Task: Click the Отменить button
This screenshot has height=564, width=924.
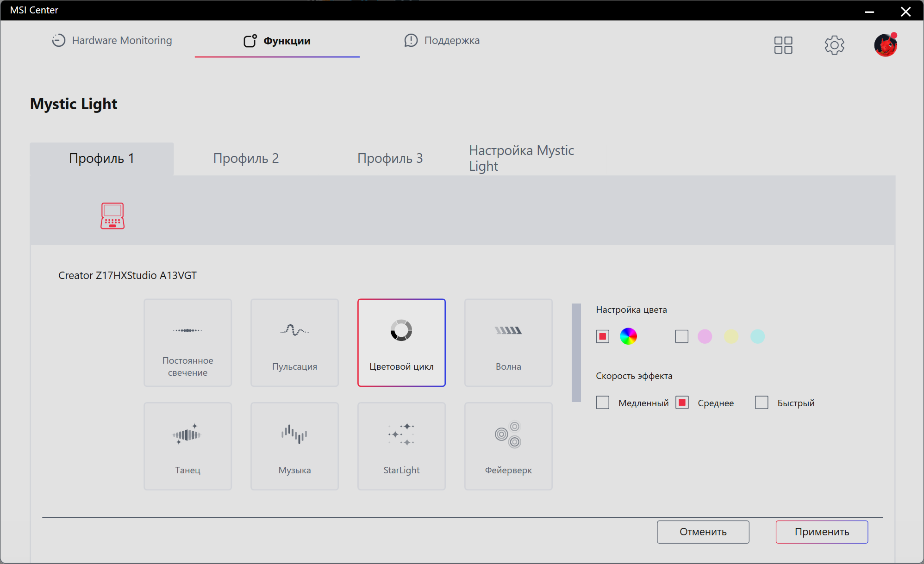Action: (703, 532)
